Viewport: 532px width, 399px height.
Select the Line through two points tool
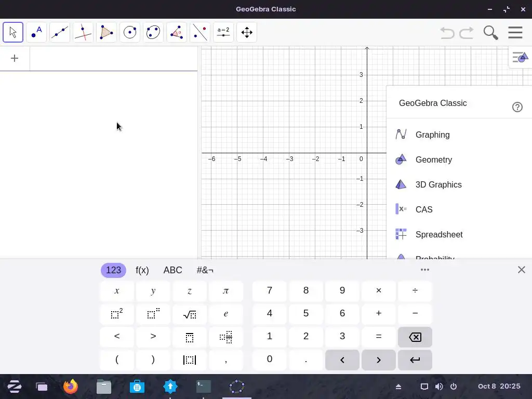pos(60,32)
